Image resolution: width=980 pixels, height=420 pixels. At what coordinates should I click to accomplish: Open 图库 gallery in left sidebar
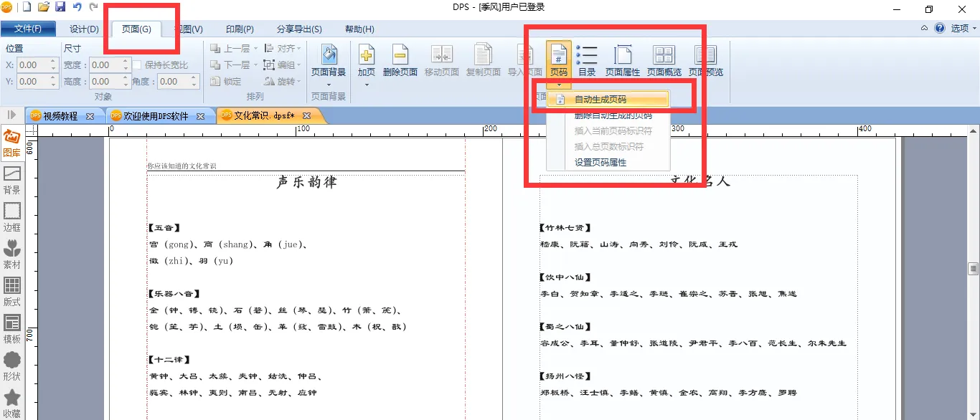tap(11, 143)
